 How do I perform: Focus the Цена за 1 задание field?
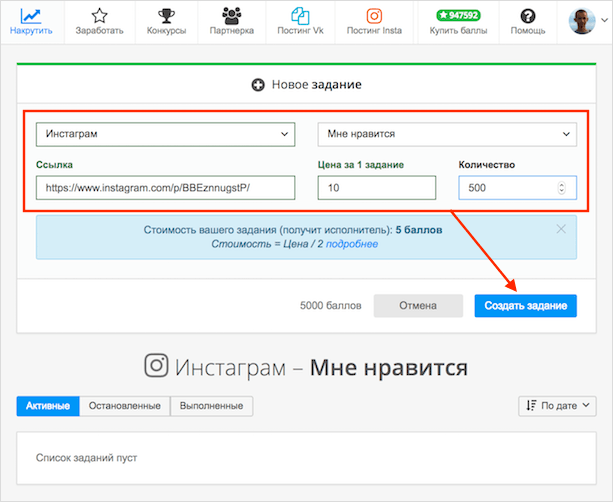point(376,188)
